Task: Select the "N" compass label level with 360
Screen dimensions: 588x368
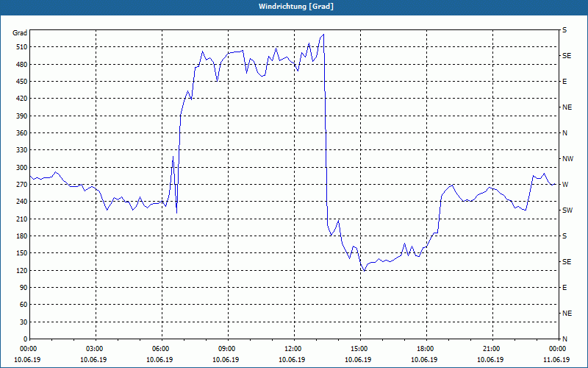Action: pos(565,133)
